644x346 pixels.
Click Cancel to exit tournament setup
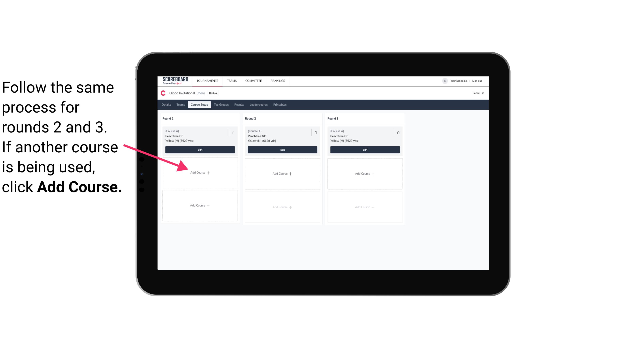click(477, 93)
